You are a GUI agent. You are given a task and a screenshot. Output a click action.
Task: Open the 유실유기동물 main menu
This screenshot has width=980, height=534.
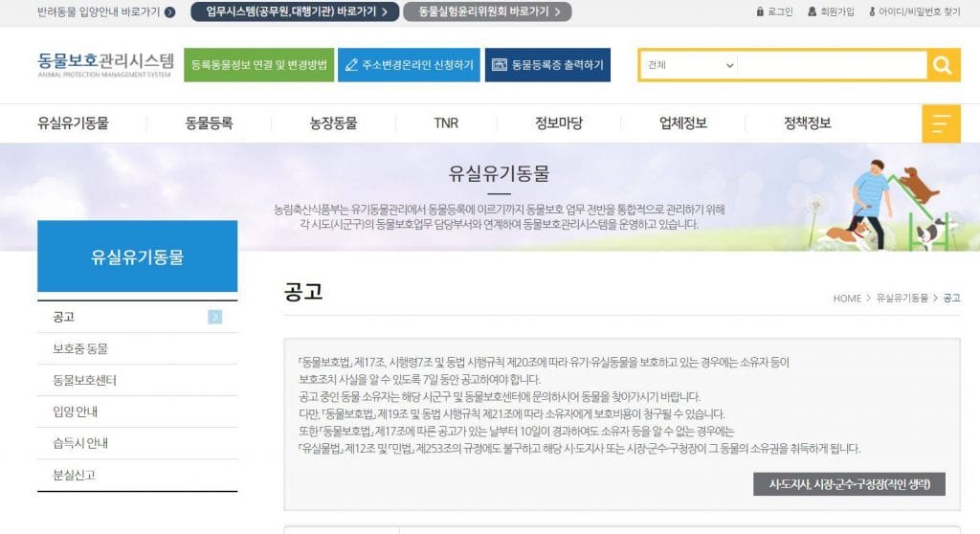(73, 123)
